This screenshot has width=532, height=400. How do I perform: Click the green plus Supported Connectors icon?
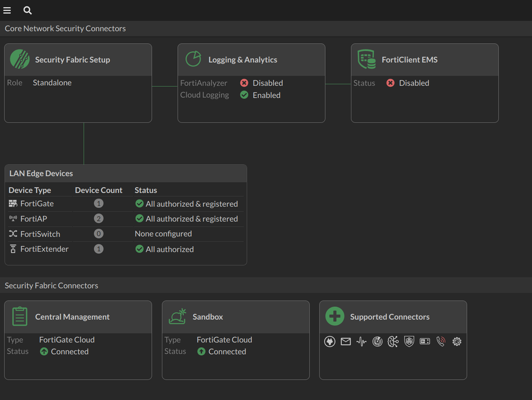335,316
